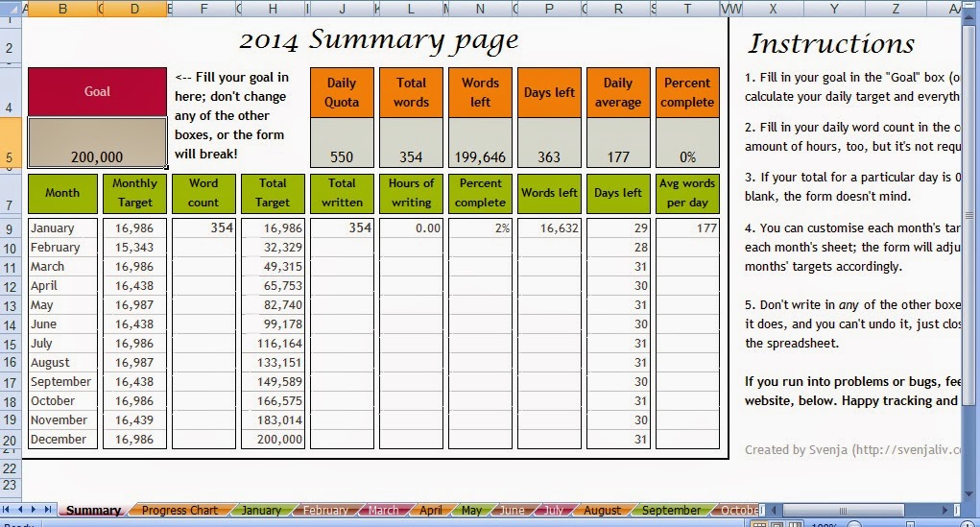Image resolution: width=980 pixels, height=527 pixels.
Task: Jump to the first sheet tab arrow
Action: [7, 510]
